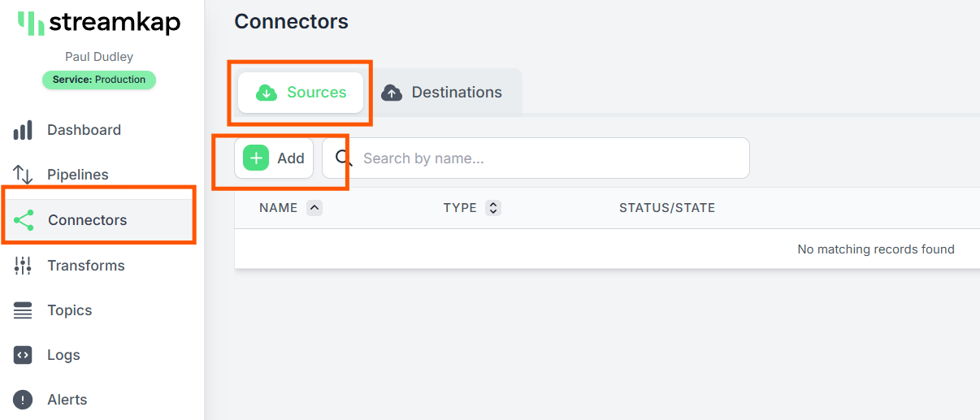Click the Connectors page heading
Image resolution: width=980 pixels, height=420 pixels.
(291, 22)
